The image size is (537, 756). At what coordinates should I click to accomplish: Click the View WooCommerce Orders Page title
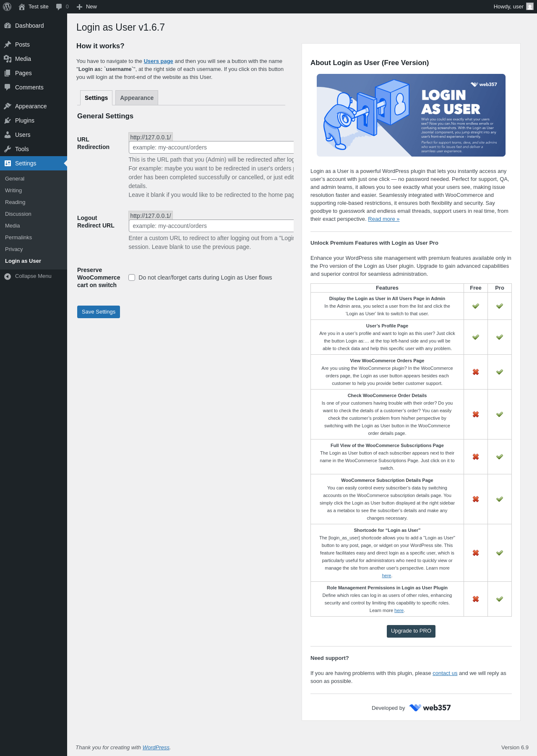point(387,361)
